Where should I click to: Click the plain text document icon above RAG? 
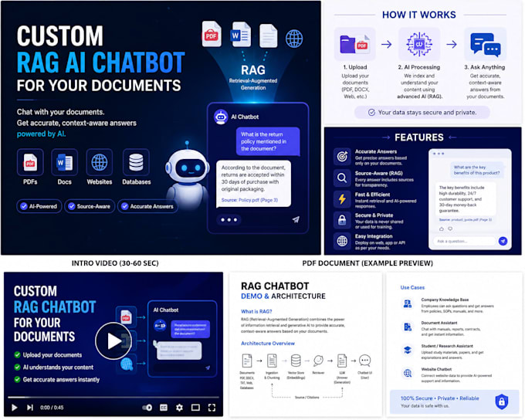269,36
